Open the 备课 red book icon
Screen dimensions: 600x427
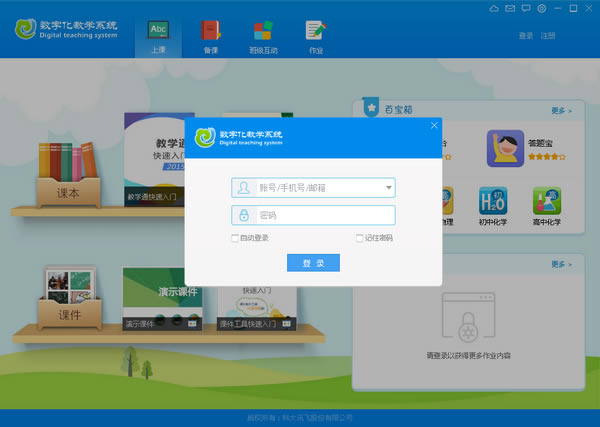tap(211, 30)
